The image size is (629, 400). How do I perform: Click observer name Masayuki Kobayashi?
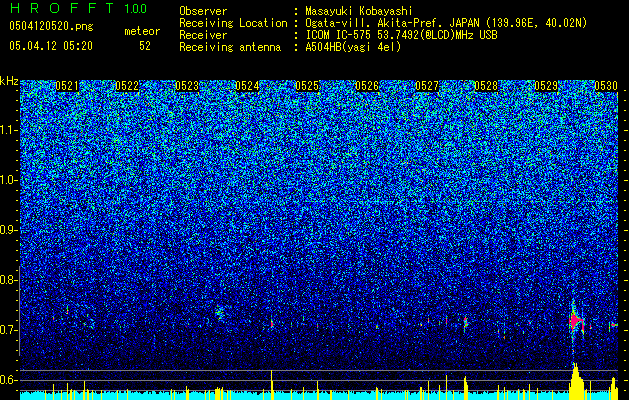359,12
